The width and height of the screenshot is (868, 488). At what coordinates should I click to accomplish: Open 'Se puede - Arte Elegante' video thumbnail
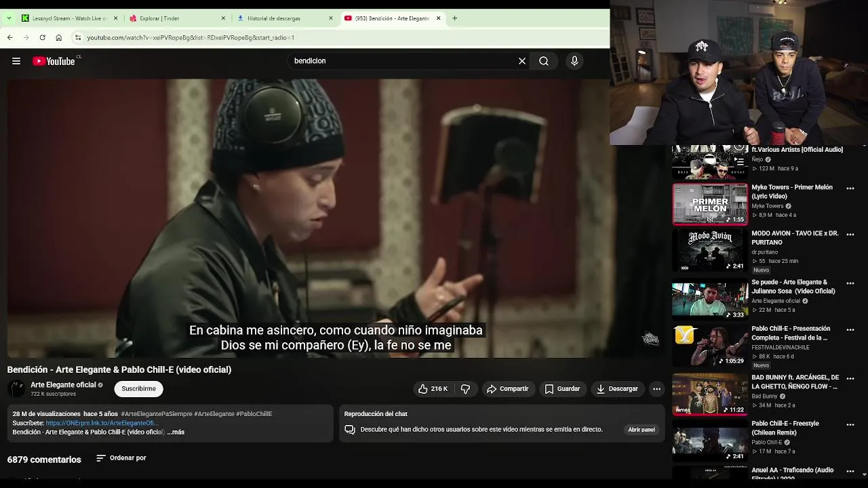click(710, 300)
